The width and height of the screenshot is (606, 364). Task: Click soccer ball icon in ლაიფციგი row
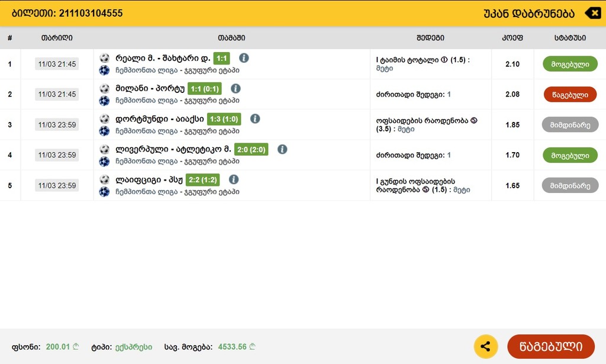104,179
